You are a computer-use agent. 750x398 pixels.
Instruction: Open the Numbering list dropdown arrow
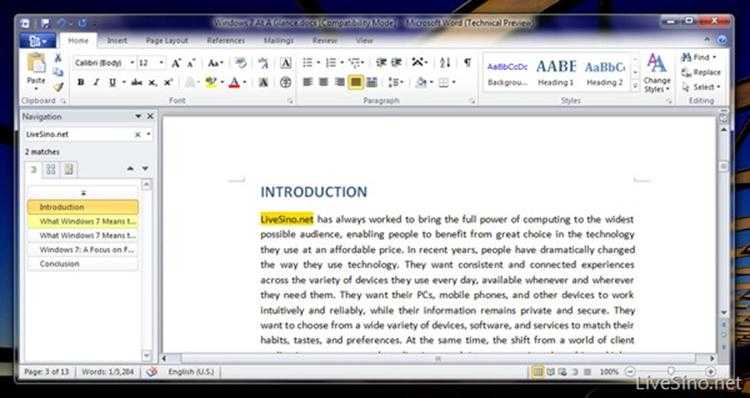click(342, 63)
